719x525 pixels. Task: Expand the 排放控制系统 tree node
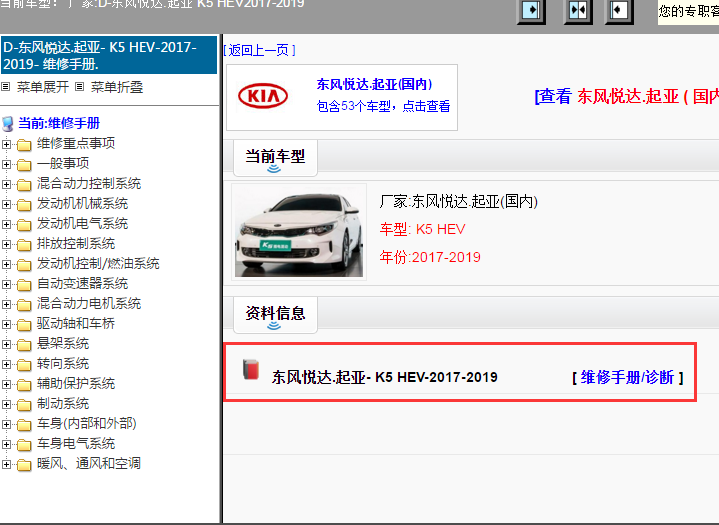[6, 244]
